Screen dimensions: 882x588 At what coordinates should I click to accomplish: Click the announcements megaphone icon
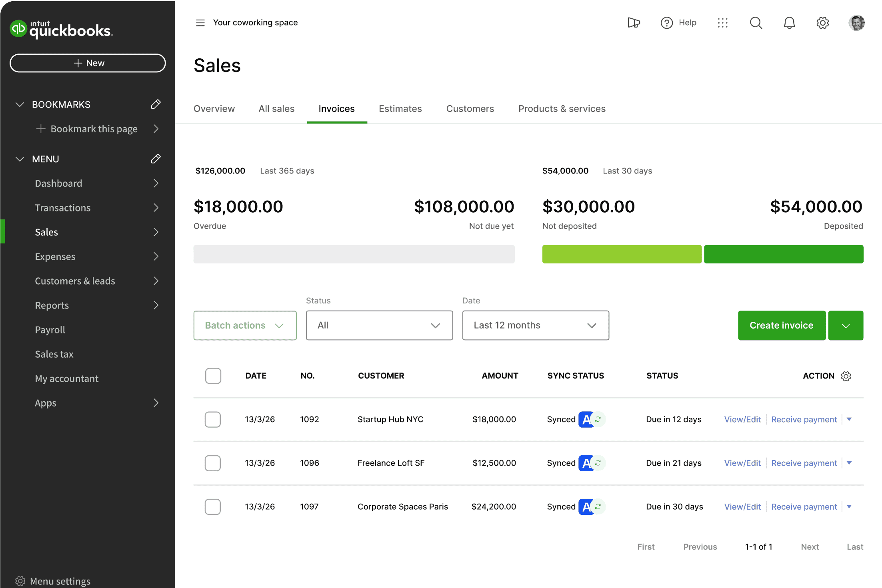point(634,23)
